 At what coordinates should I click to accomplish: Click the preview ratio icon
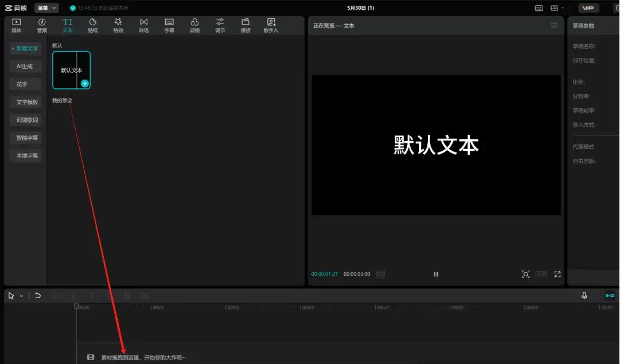click(x=541, y=274)
